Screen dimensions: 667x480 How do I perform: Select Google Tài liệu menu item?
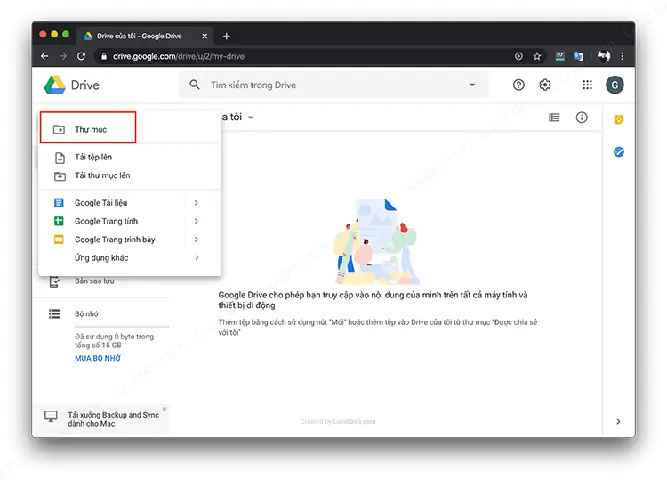pyautogui.click(x=130, y=203)
